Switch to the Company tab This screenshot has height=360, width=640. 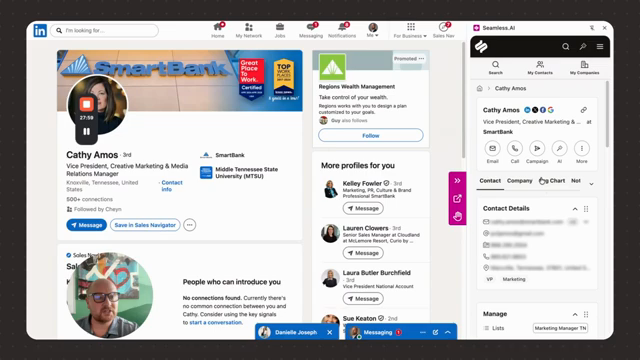pyautogui.click(x=520, y=180)
